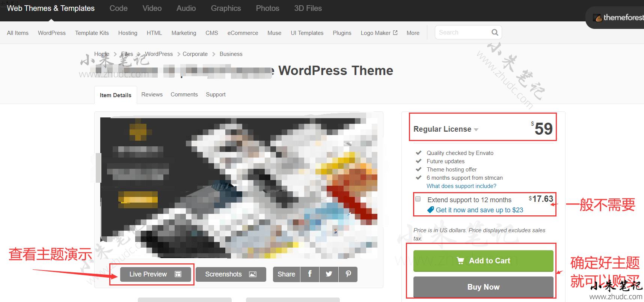Switch to the Comments tab
The width and height of the screenshot is (644, 302).
[184, 95]
